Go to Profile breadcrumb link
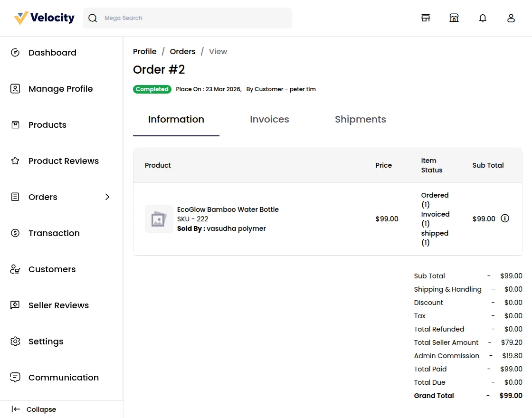Image resolution: width=532 pixels, height=418 pixels. 145,52
